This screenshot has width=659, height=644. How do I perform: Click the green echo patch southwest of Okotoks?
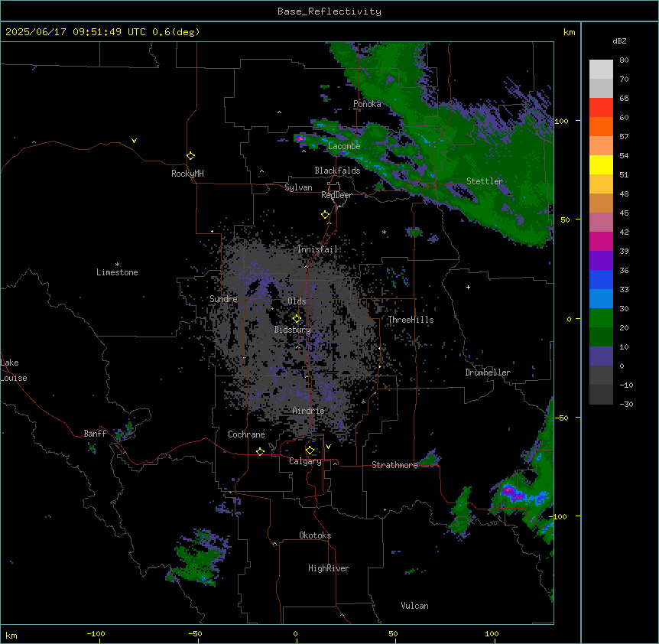click(x=197, y=558)
